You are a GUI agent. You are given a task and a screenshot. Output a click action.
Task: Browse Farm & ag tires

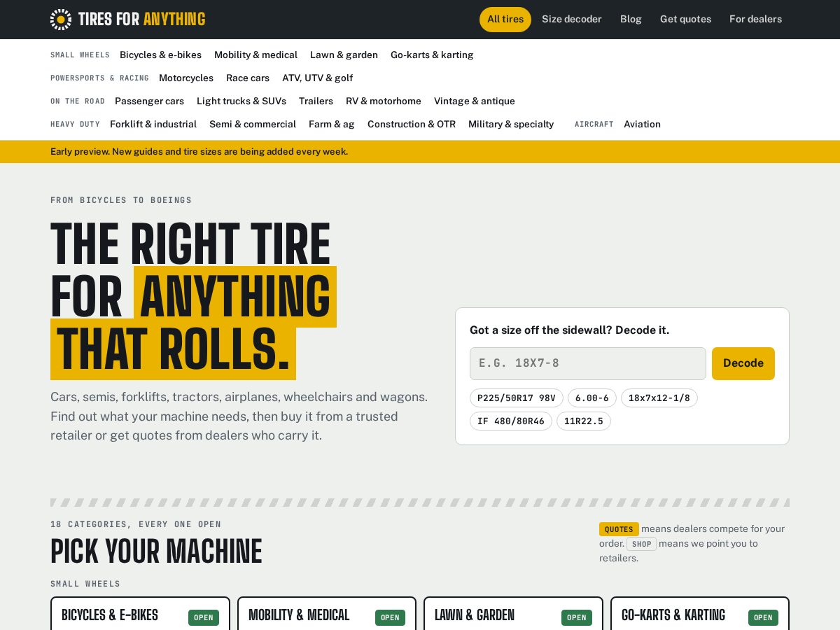[332, 124]
